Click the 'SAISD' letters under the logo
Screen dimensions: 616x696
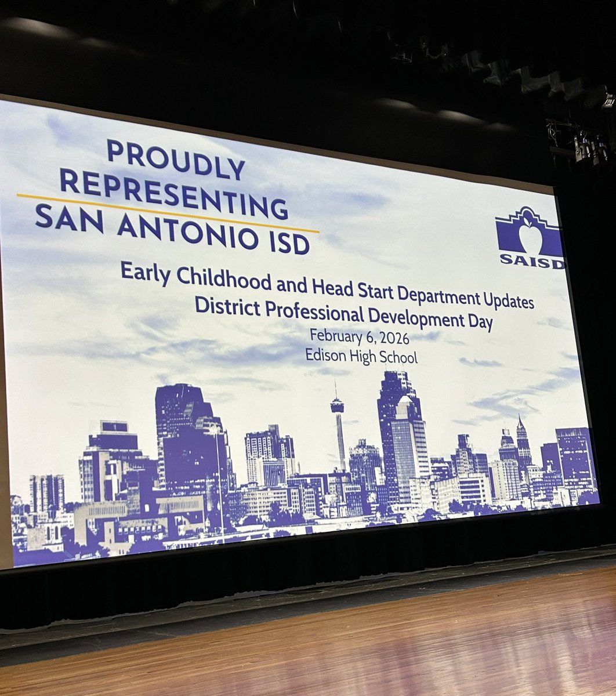pos(532,262)
